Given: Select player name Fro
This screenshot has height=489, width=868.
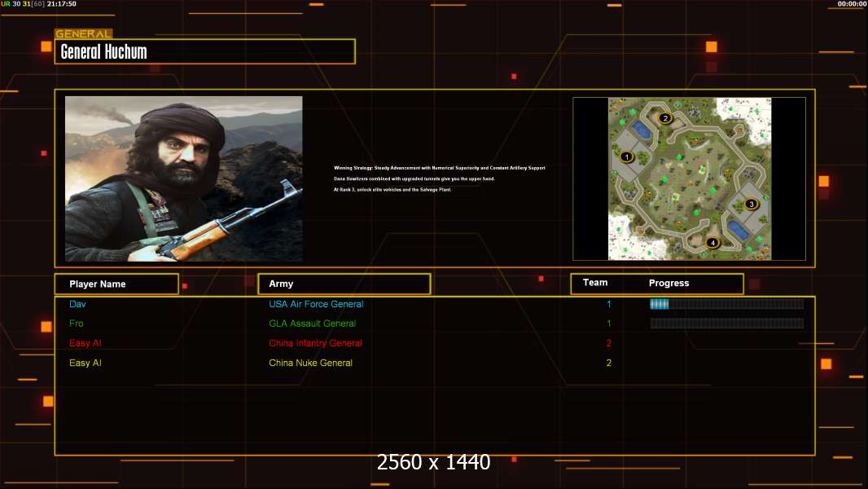Looking at the screenshot, I should point(77,324).
